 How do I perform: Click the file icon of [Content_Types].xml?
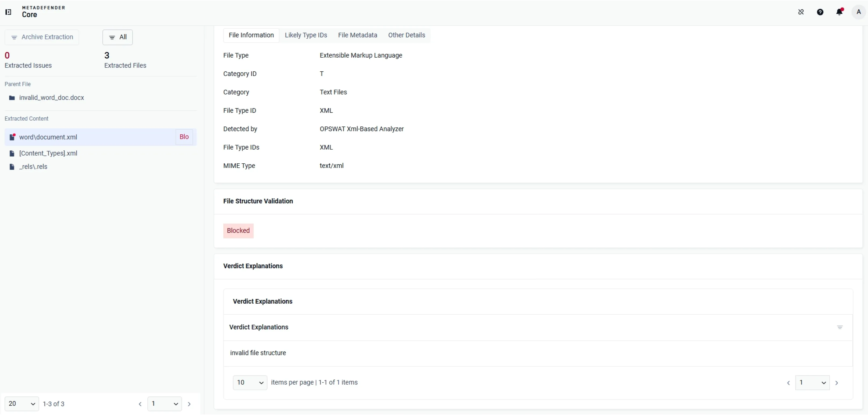[12, 154]
